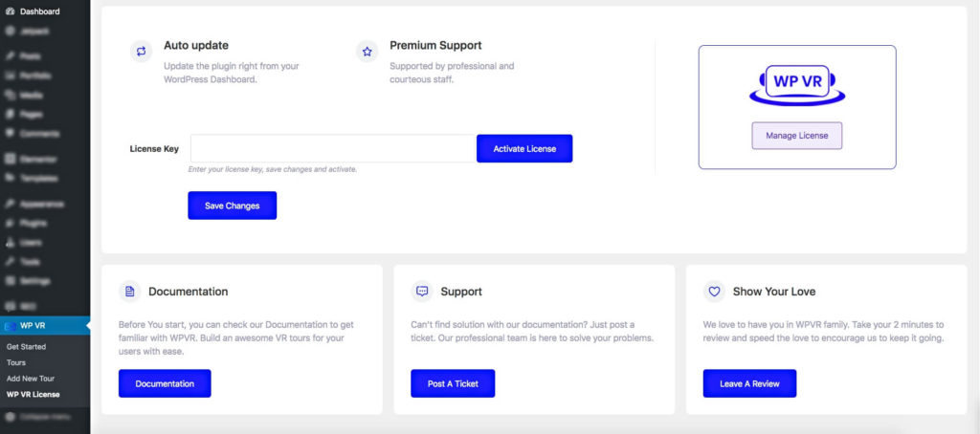Image resolution: width=980 pixels, height=434 pixels.
Task: Open the Documentation button link
Action: coord(165,383)
